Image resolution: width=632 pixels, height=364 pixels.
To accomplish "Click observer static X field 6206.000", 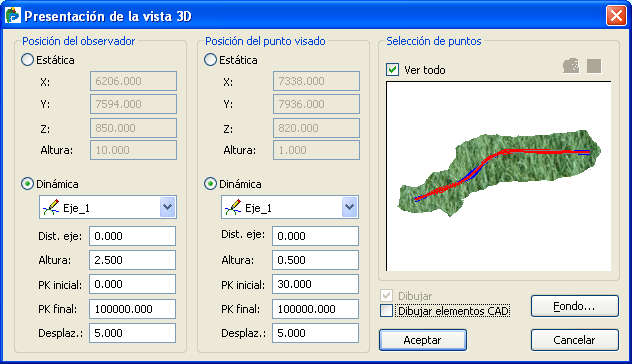I will pyautogui.click(x=133, y=81).
